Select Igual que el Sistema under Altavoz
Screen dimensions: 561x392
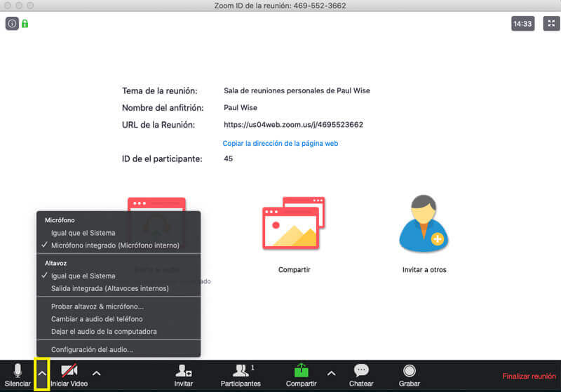click(x=119, y=276)
